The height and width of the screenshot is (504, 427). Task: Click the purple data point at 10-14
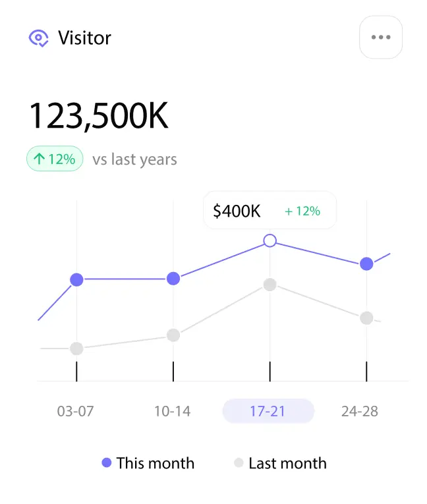coord(173,279)
